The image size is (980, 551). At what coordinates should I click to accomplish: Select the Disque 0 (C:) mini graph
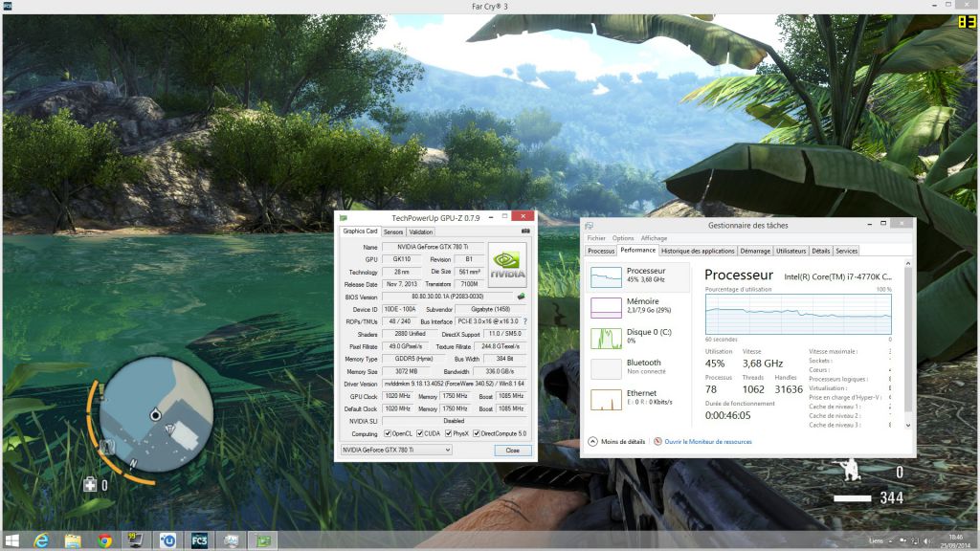coord(606,338)
